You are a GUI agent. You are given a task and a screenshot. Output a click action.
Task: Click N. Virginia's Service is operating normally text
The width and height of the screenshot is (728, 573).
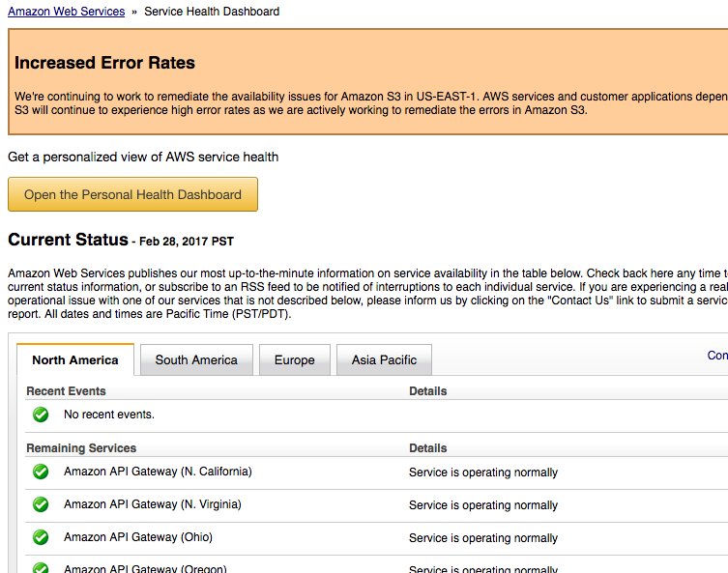(x=483, y=505)
